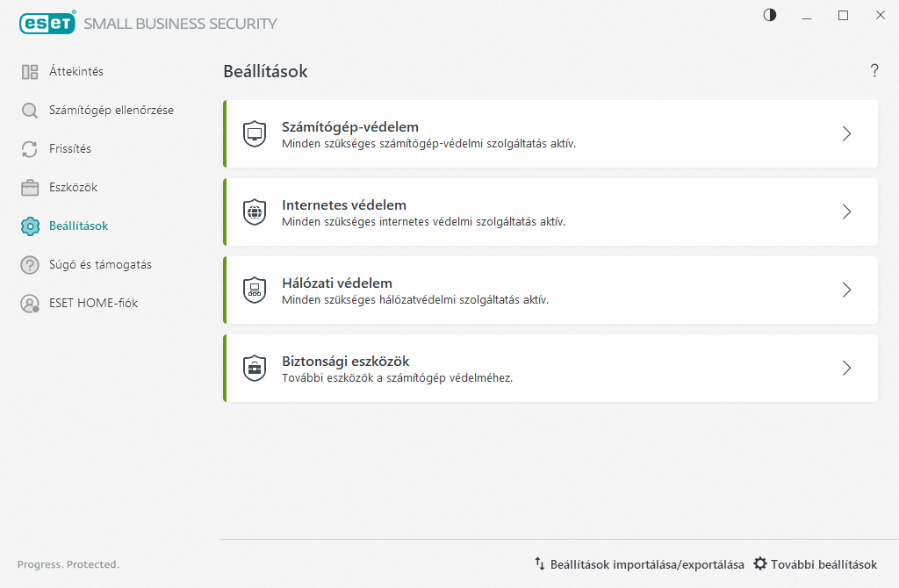Click the Hálózati védelem shield network icon

(254, 290)
